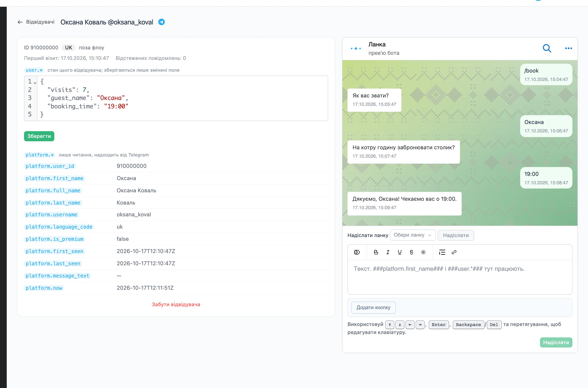This screenshot has width=588, height=388.
Task: Click the UK language badge
Action: (x=68, y=47)
